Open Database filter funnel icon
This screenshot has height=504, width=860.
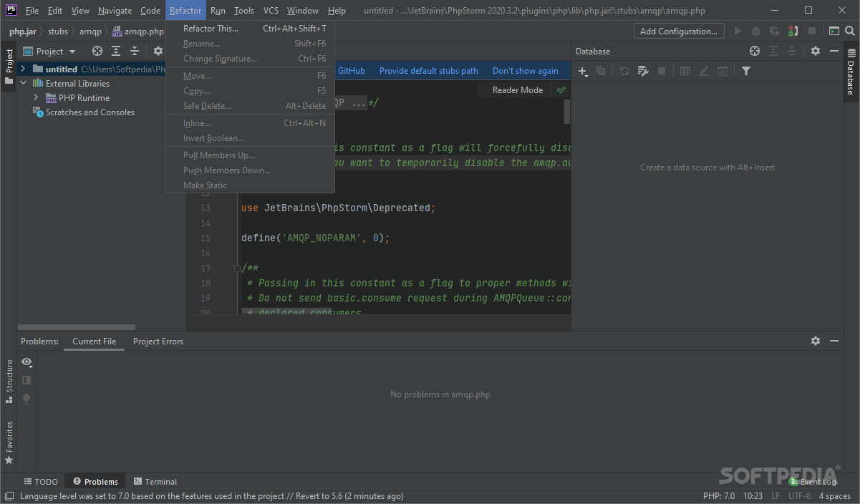click(746, 71)
